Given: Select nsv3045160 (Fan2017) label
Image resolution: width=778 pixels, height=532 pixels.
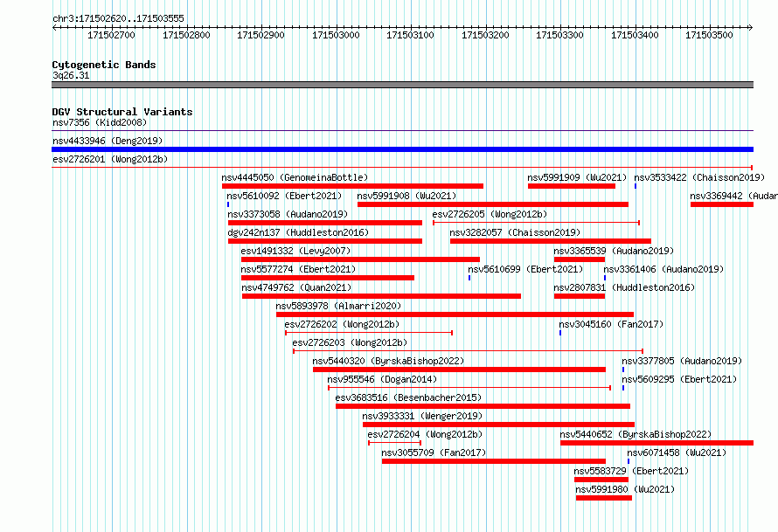Looking at the screenshot, I should (x=611, y=324).
